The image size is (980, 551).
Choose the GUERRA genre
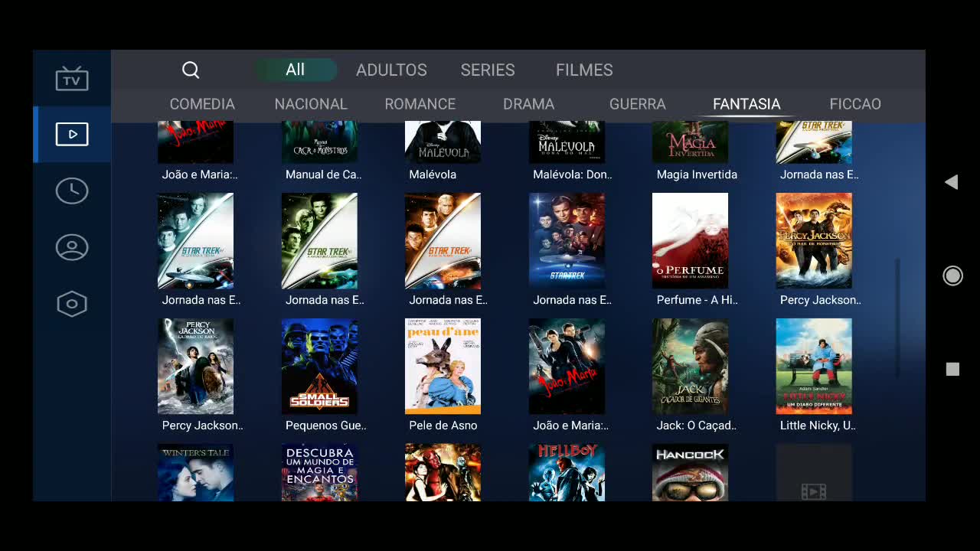point(638,104)
